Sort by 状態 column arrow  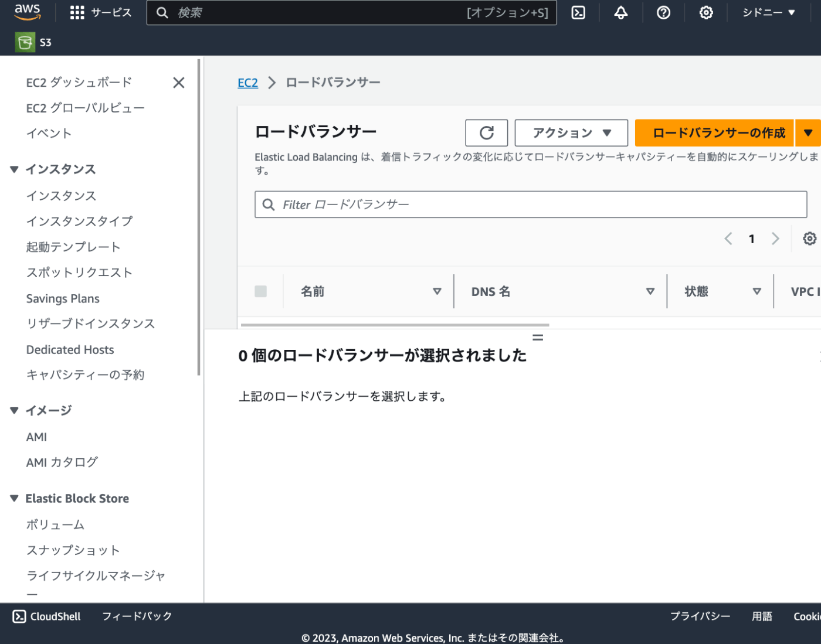(756, 291)
